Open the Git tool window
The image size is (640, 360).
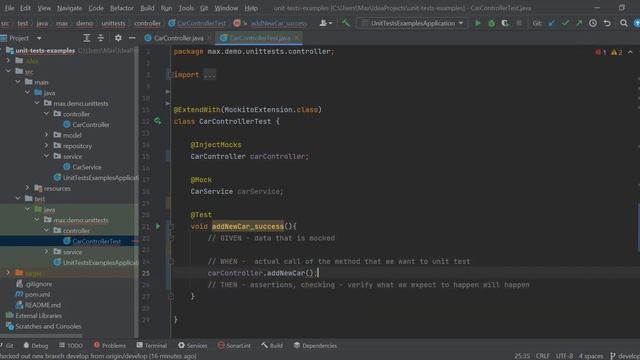(x=7, y=345)
